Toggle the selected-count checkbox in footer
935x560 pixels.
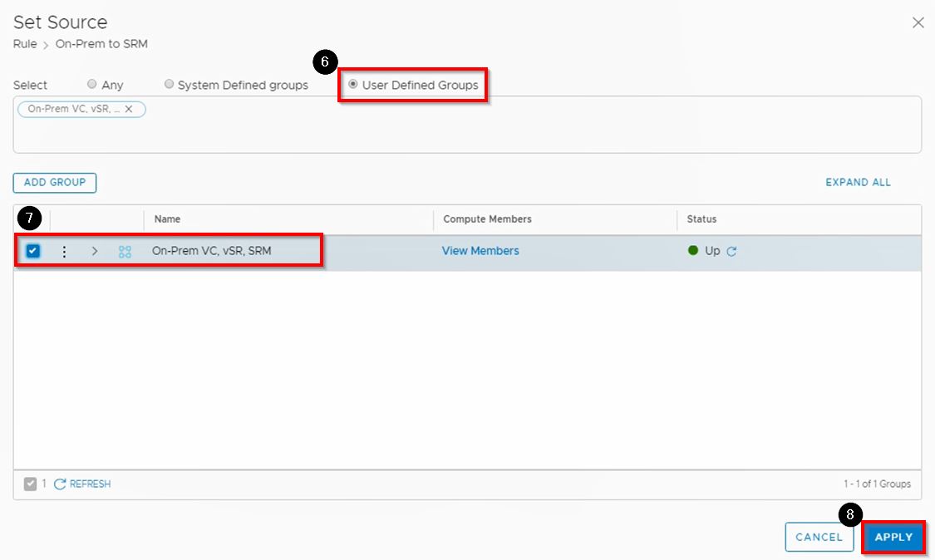point(30,484)
